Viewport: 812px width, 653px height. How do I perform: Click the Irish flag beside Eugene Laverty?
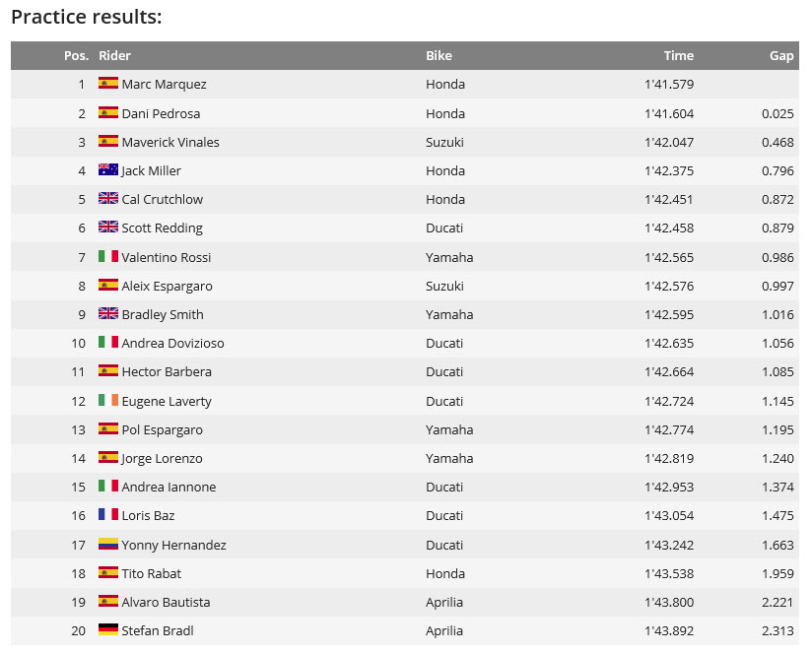[108, 401]
